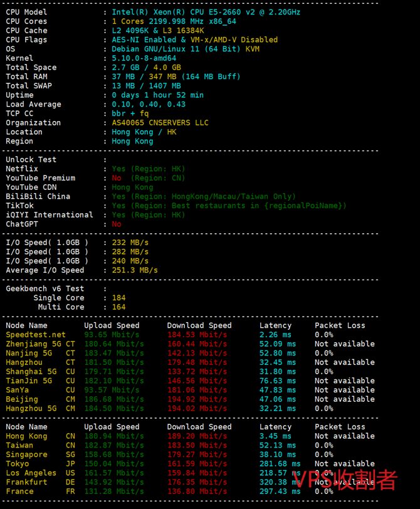Click the first Download Speed column header
The width and height of the screenshot is (420, 509).
coord(199,325)
